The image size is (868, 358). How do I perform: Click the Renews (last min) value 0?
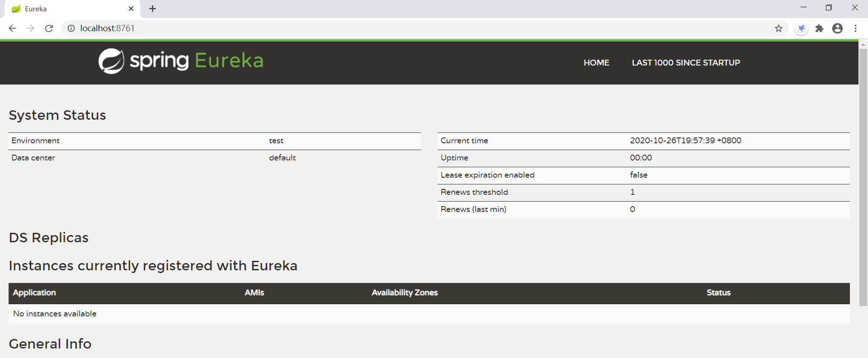coord(632,209)
